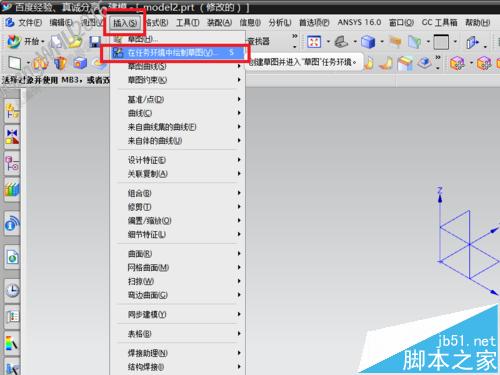The width and height of the screenshot is (500, 375).
Task: Click the orange icon in view toolbar
Action: pos(395,42)
